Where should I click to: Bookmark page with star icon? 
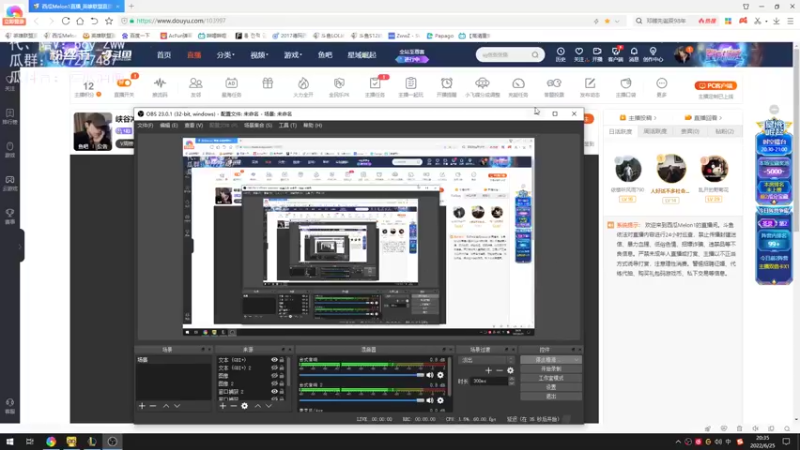pos(109,21)
